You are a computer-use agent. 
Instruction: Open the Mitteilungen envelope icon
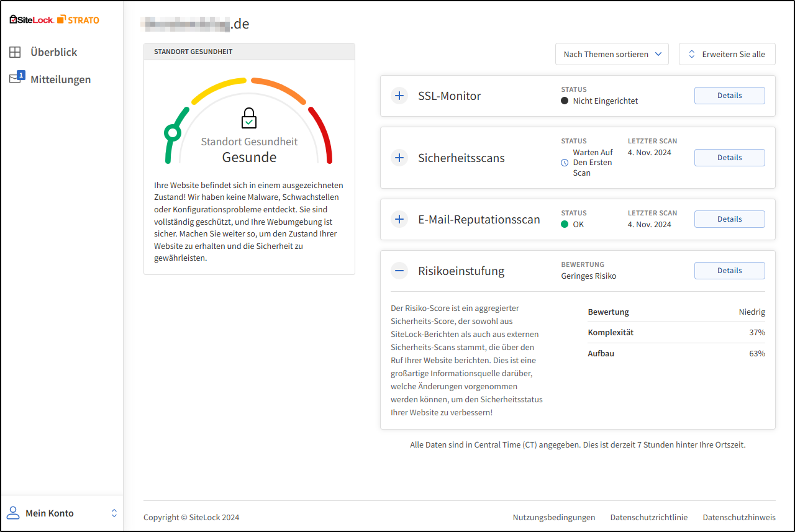[14, 79]
